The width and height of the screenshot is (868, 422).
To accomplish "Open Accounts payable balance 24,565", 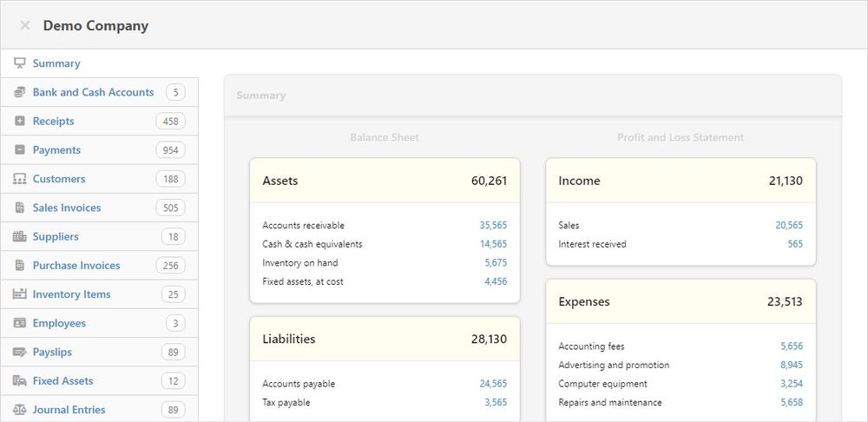I will (x=493, y=384).
